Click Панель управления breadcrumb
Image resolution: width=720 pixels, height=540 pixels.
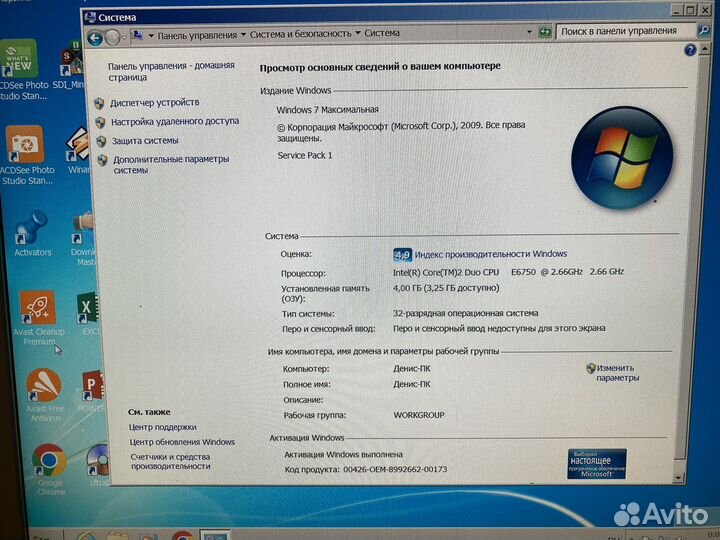197,35
